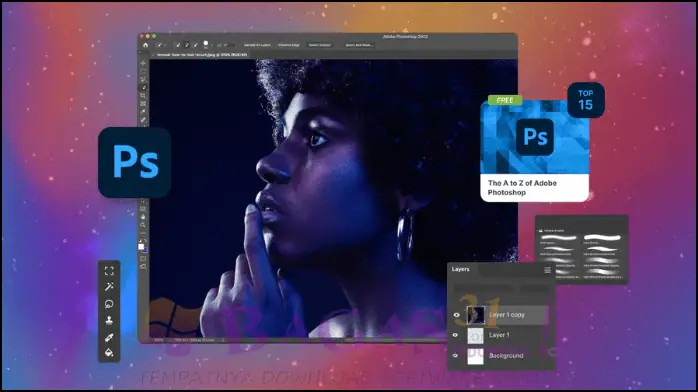Viewport: 698px width, 392px height.
Task: Click the Select and Mask button
Action: (359, 45)
